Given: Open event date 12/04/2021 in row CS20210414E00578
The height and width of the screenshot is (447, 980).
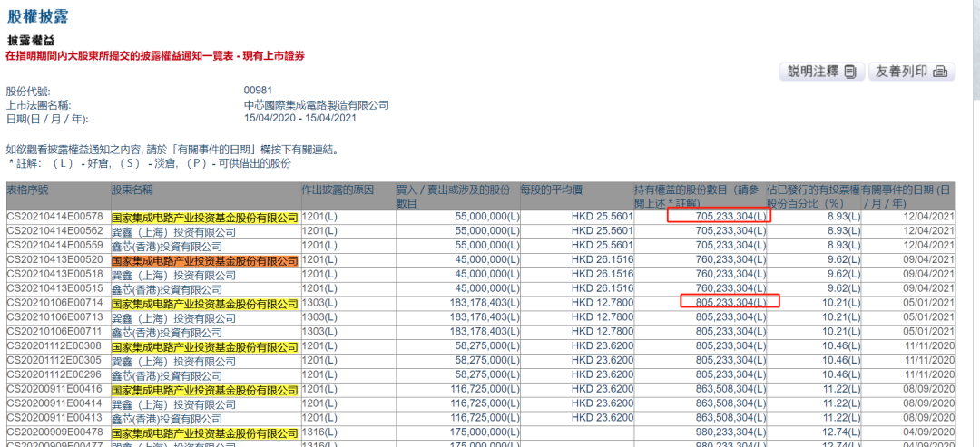Looking at the screenshot, I should (x=929, y=216).
